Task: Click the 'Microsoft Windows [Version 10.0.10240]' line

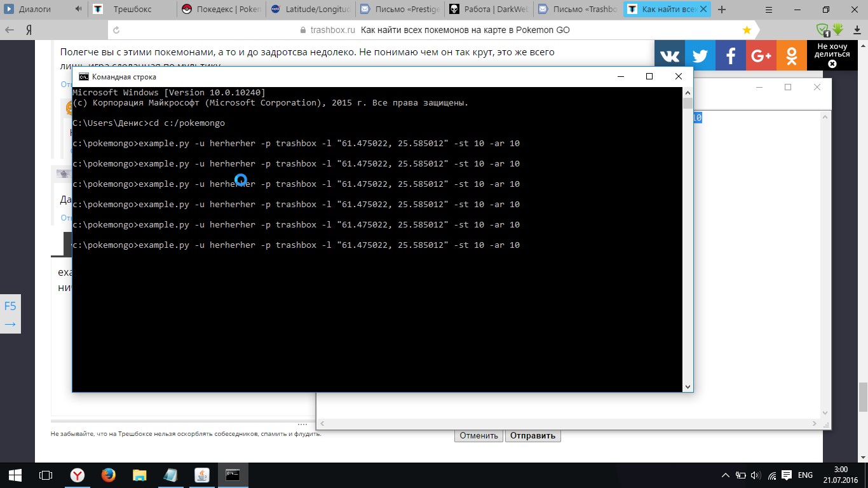Action: [169, 92]
